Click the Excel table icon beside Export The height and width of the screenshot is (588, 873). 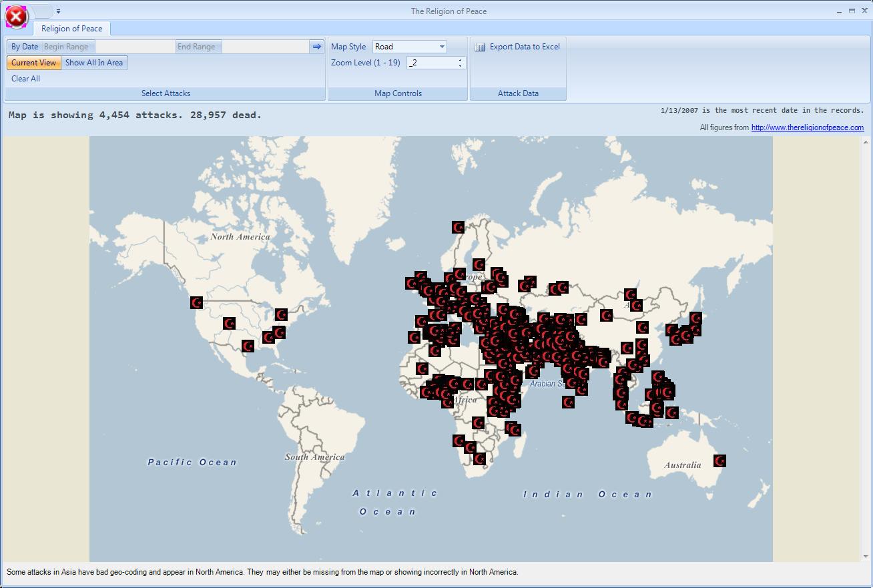point(480,47)
